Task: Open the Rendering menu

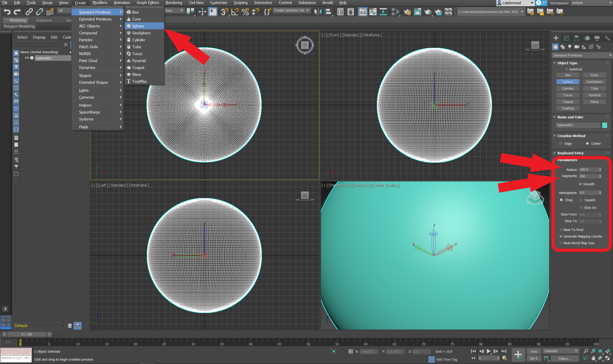Action: point(174,3)
